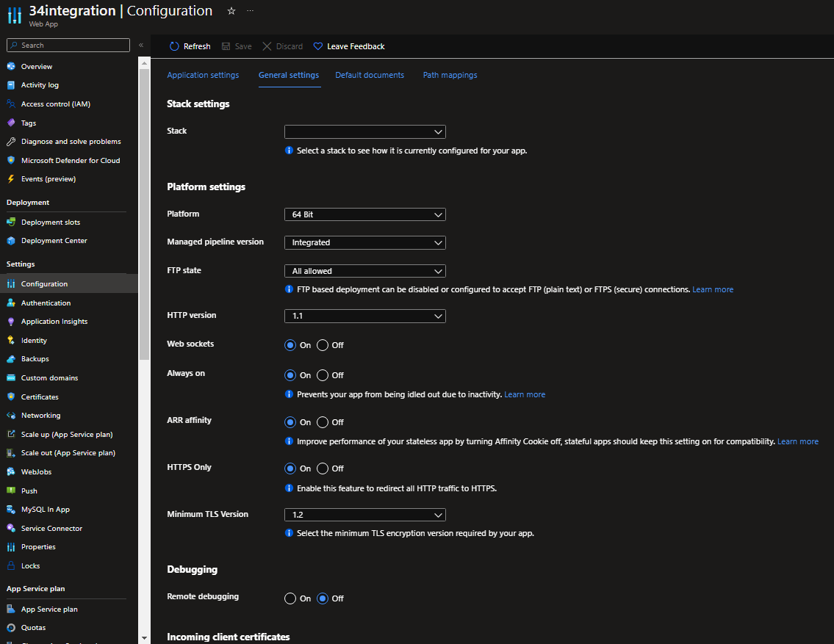Image resolution: width=834 pixels, height=644 pixels.
Task: Click the Push notification icon
Action: (x=10, y=491)
